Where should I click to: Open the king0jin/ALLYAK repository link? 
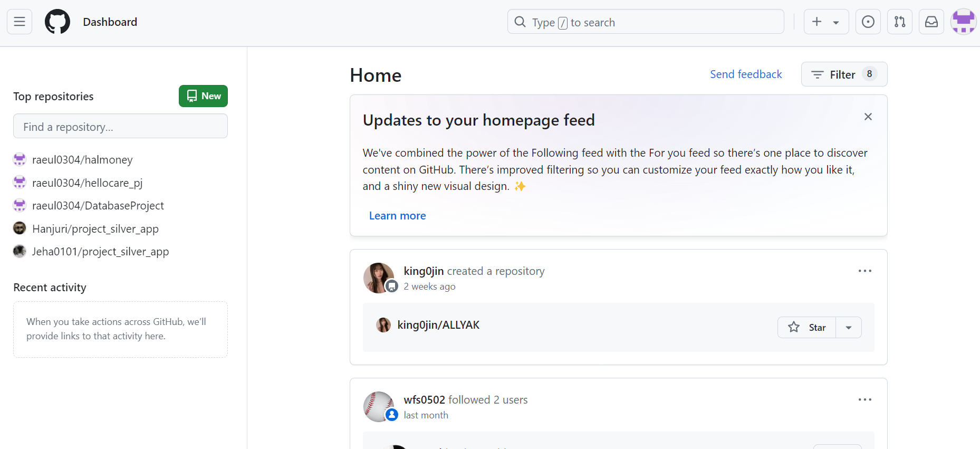[438, 325]
